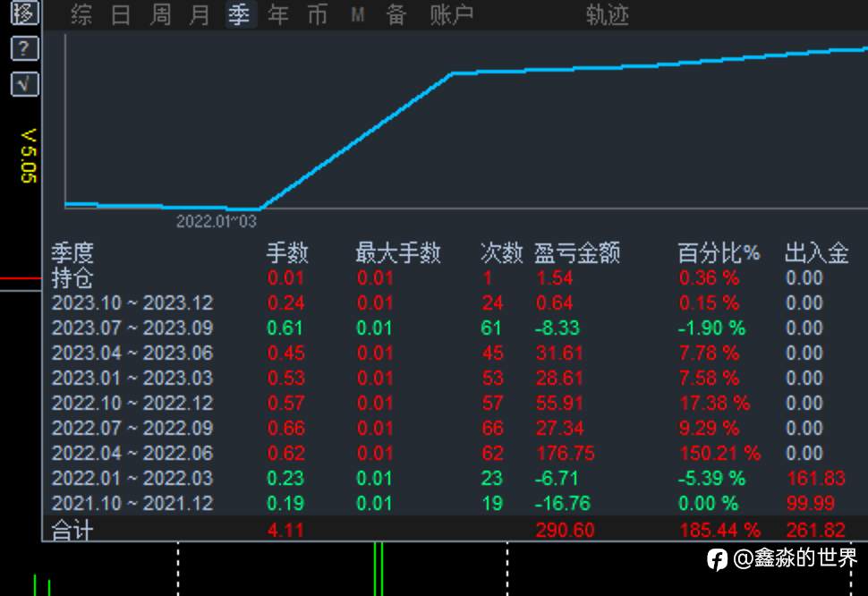Select the M tab in the top bar
This screenshot has height=596, width=868.
pos(357,14)
